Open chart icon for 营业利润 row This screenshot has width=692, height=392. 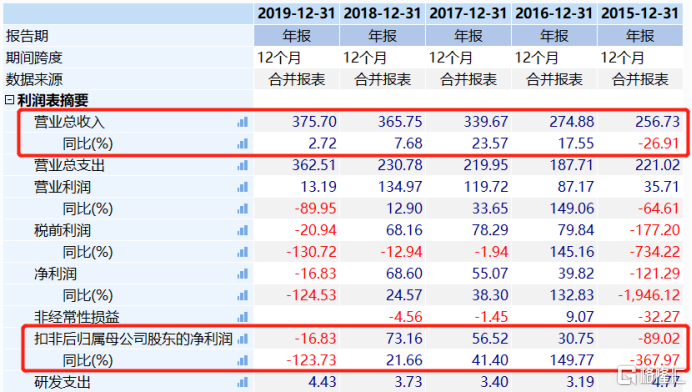point(243,187)
